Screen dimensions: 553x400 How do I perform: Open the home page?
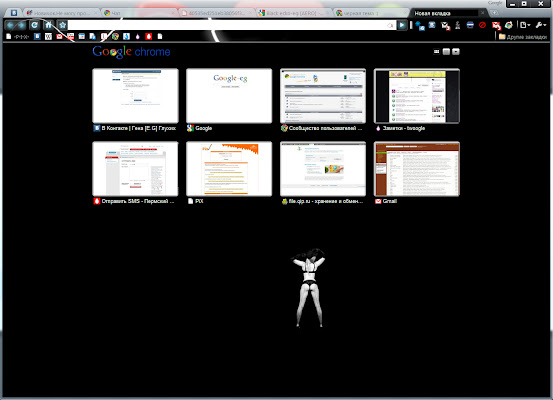tap(49, 25)
